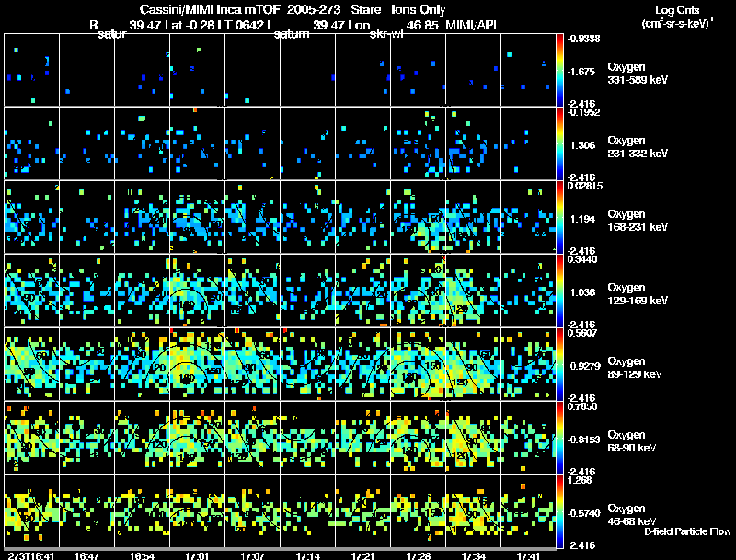Click the 16:47 time axis label
Screen dimensions: 736x560
[x=86, y=555]
